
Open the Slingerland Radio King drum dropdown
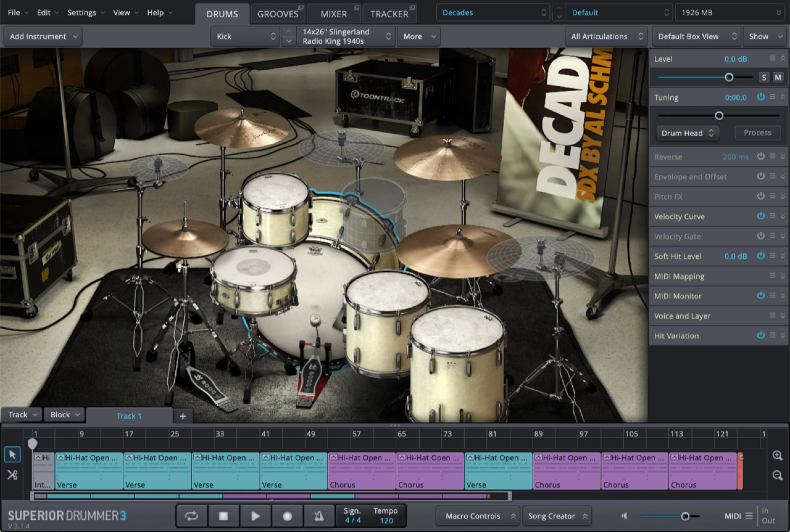click(346, 36)
